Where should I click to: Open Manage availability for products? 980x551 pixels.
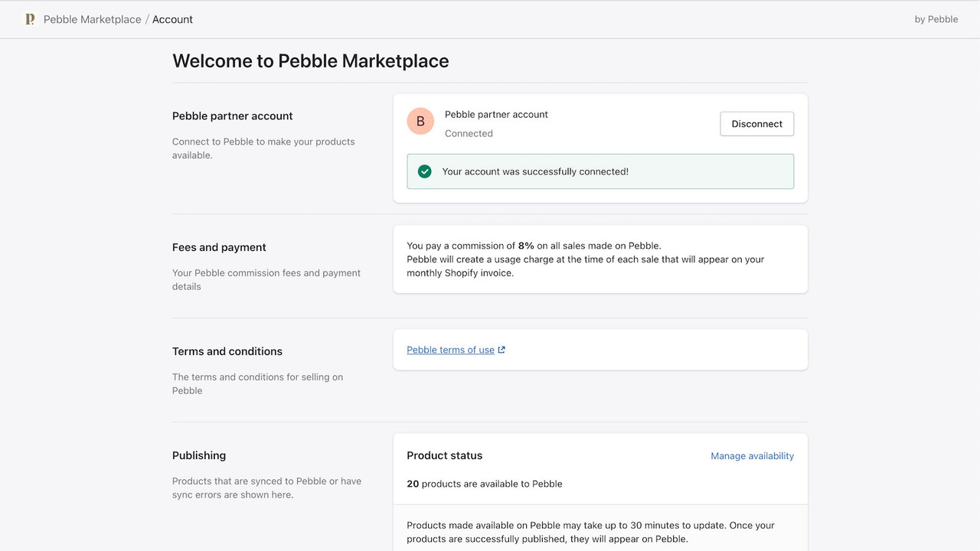[752, 455]
